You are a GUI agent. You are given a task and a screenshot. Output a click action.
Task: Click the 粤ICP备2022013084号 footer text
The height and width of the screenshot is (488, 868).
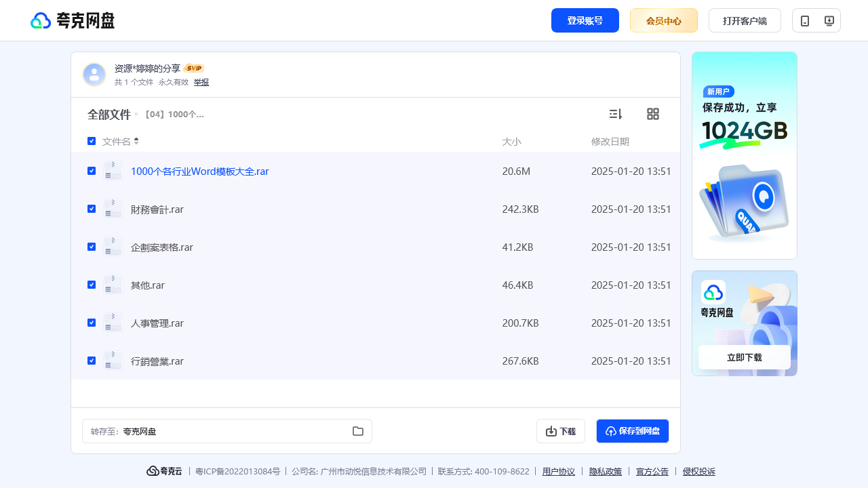point(238,471)
